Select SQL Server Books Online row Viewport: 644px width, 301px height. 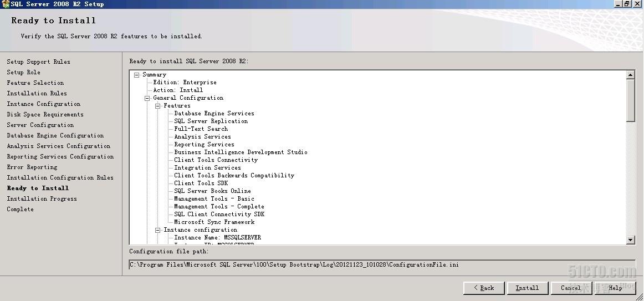[x=212, y=191]
